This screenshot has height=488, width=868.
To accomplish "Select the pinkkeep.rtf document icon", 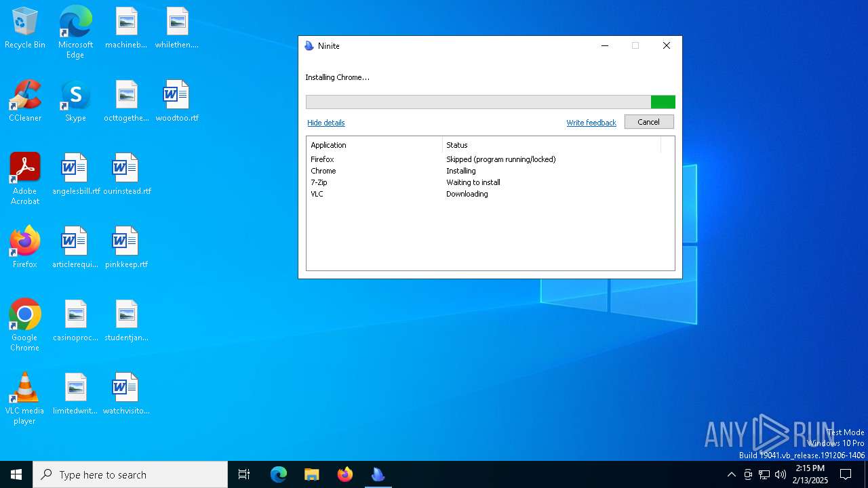I will click(x=126, y=247).
